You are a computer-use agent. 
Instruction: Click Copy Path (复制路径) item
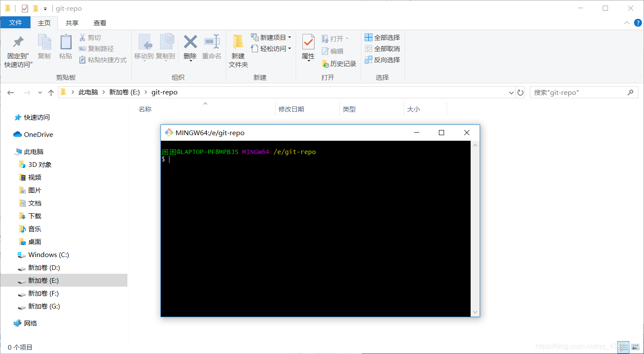pos(97,49)
